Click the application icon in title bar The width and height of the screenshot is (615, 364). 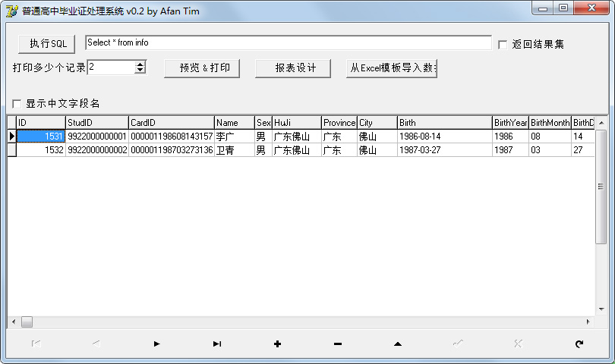click(11, 11)
